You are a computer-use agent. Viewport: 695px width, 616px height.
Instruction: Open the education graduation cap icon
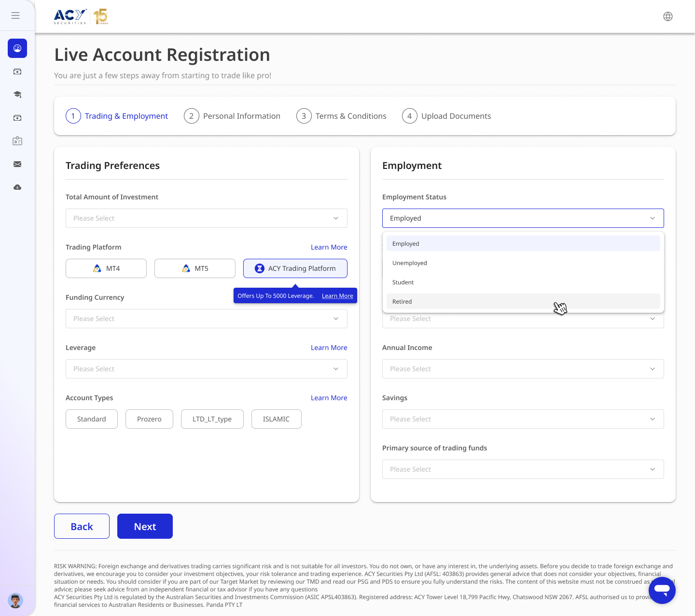[17, 95]
